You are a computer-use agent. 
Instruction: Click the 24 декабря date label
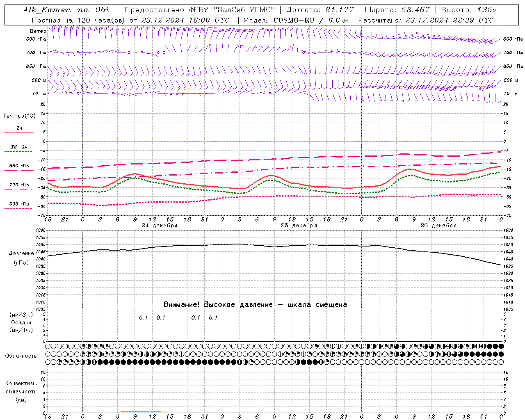point(160,226)
